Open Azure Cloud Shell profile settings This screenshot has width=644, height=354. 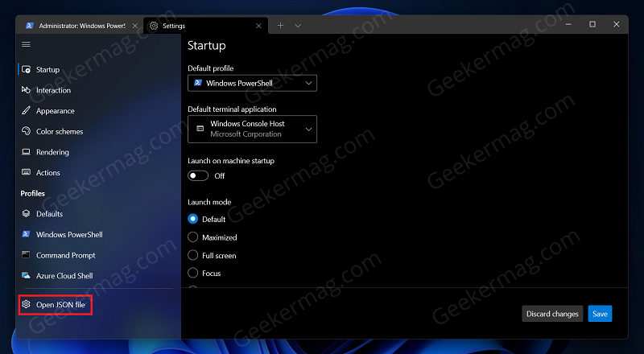[64, 276]
